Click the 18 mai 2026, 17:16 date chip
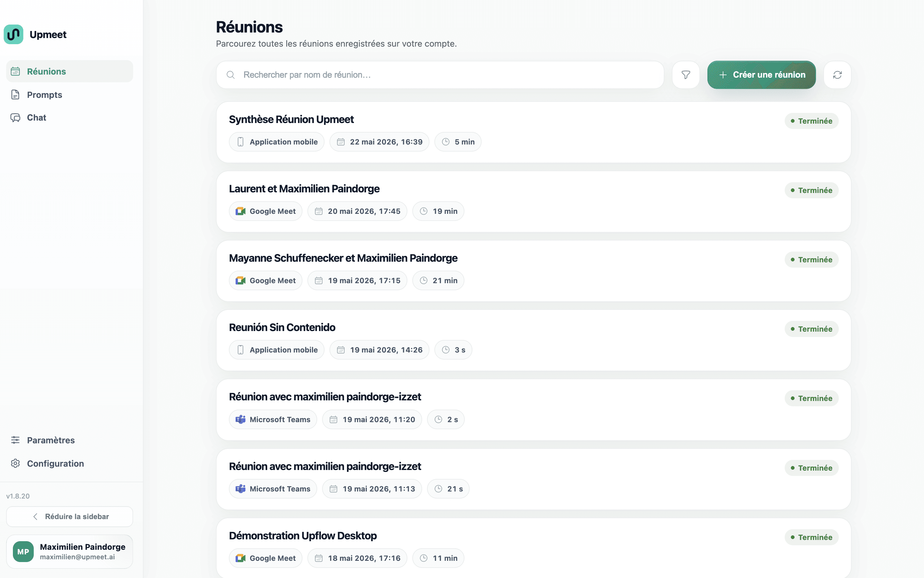The height and width of the screenshot is (578, 924). [357, 558]
